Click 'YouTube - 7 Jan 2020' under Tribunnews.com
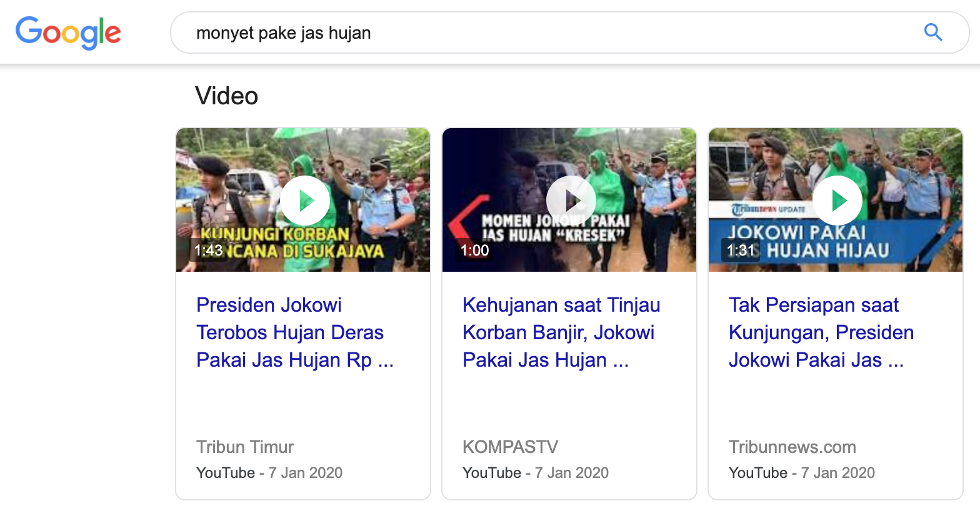Viewport: 980px width, 516px height. [802, 473]
